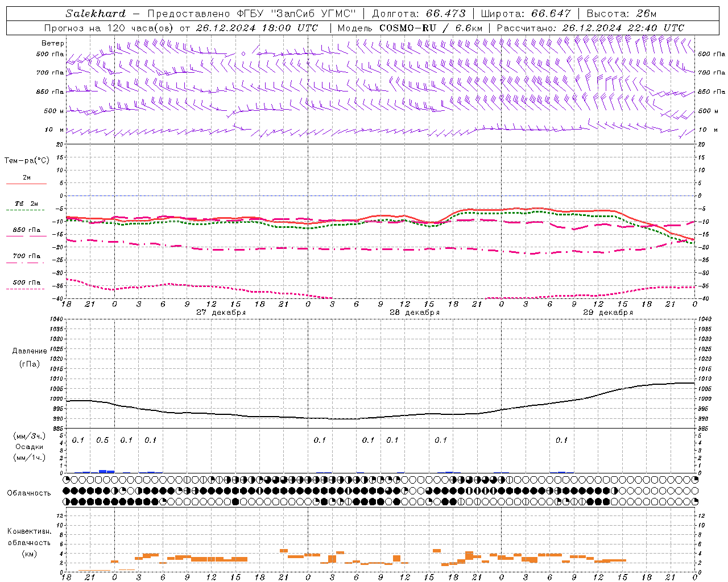The width and height of the screenshot is (728, 582).
Task: Click the '28 декабря' date label
Action: click(x=415, y=313)
